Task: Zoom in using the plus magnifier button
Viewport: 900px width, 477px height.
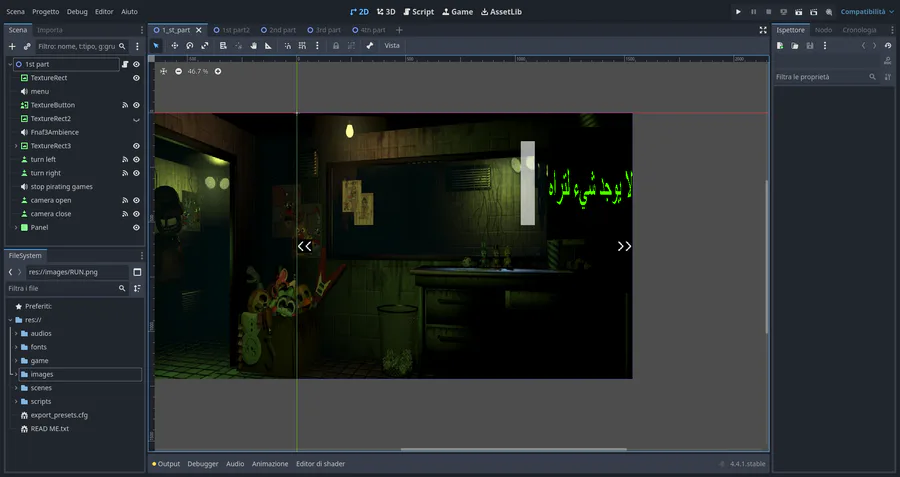Action: (x=218, y=71)
